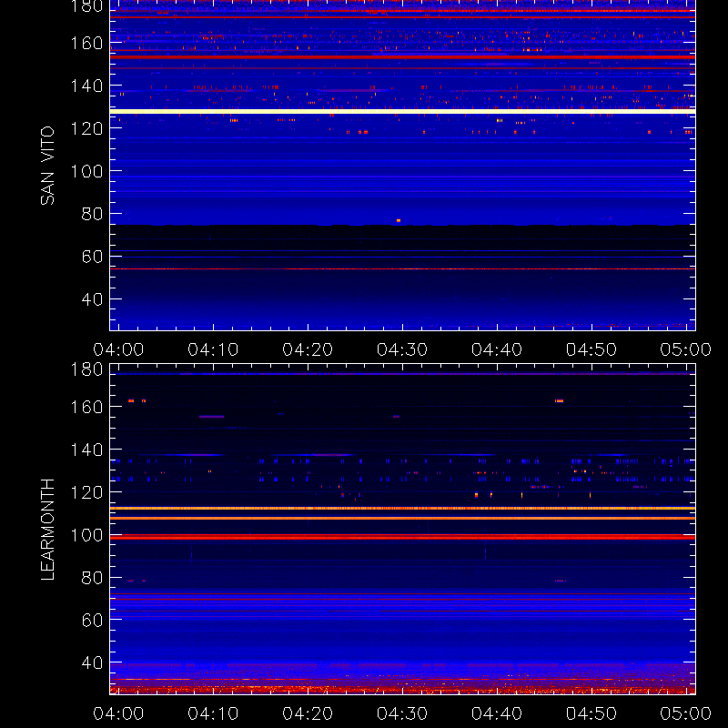Viewport: 728px width, 728px height.
Task: Click 140 frequency label on San Vito axis
Action: coord(86,86)
